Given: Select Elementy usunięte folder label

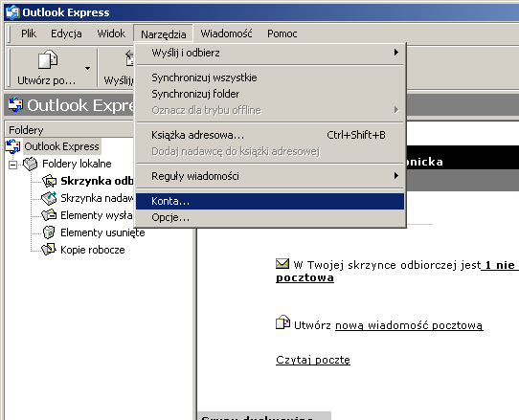Looking at the screenshot, I should (x=102, y=232).
